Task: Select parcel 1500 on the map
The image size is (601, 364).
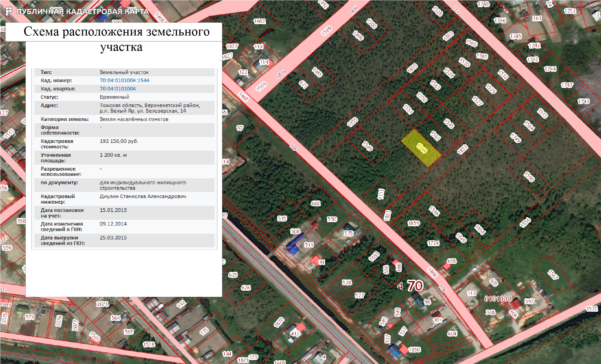Action: (x=372, y=24)
